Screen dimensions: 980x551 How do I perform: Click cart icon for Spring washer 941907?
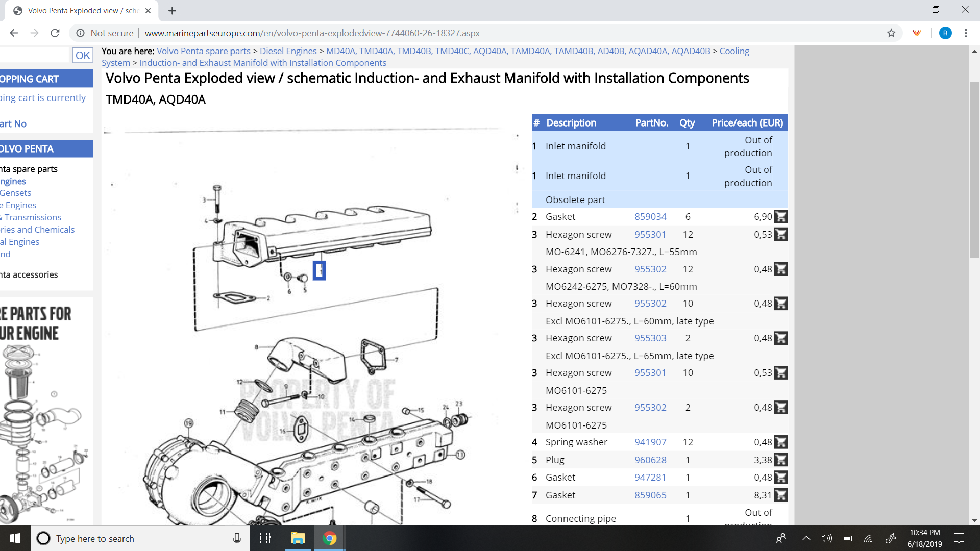click(x=780, y=442)
